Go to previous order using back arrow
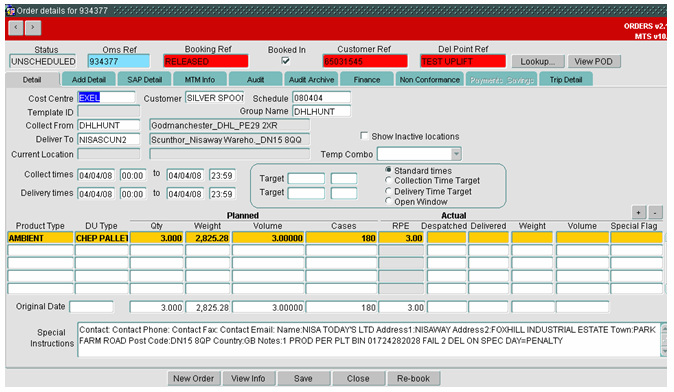Image resolution: width=674 pixels, height=392 pixels. pyautogui.click(x=16, y=28)
